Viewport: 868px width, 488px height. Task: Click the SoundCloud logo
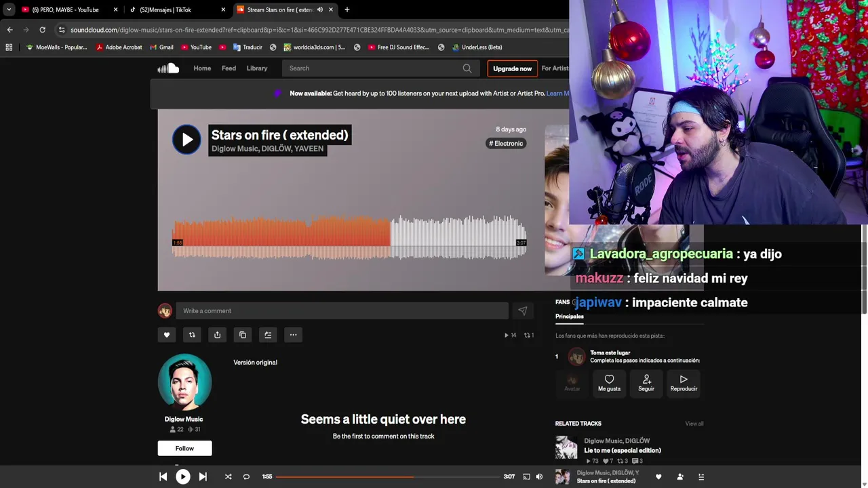pos(168,68)
